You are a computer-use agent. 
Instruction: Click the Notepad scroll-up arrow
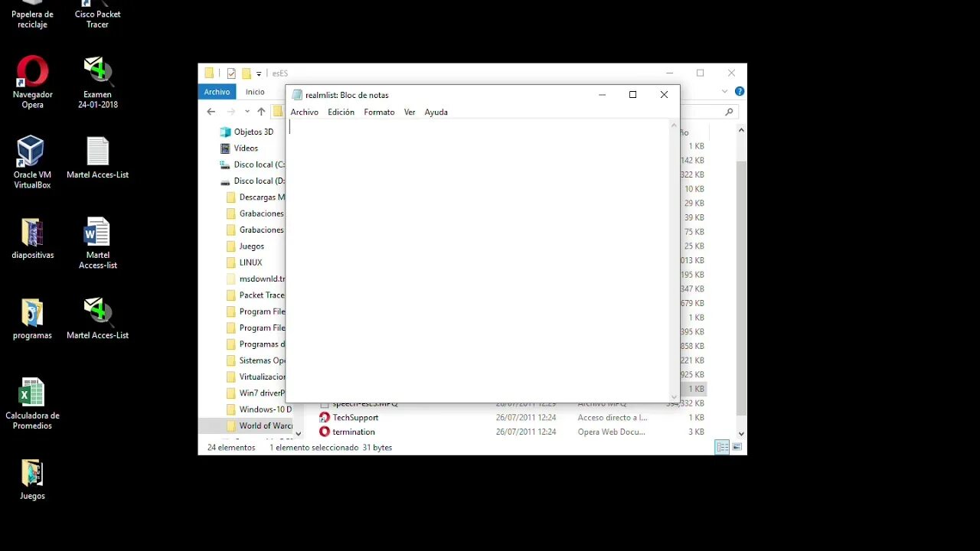[675, 125]
